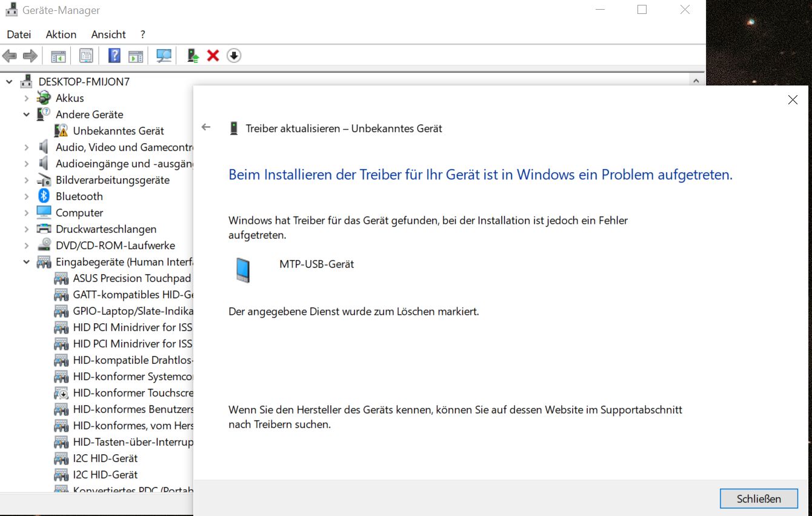Expand the Akkus category
The width and height of the screenshot is (812, 516).
(x=27, y=98)
